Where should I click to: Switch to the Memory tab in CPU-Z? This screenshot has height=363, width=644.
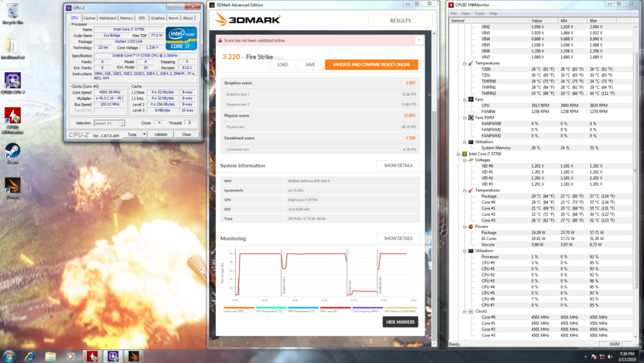coord(126,18)
